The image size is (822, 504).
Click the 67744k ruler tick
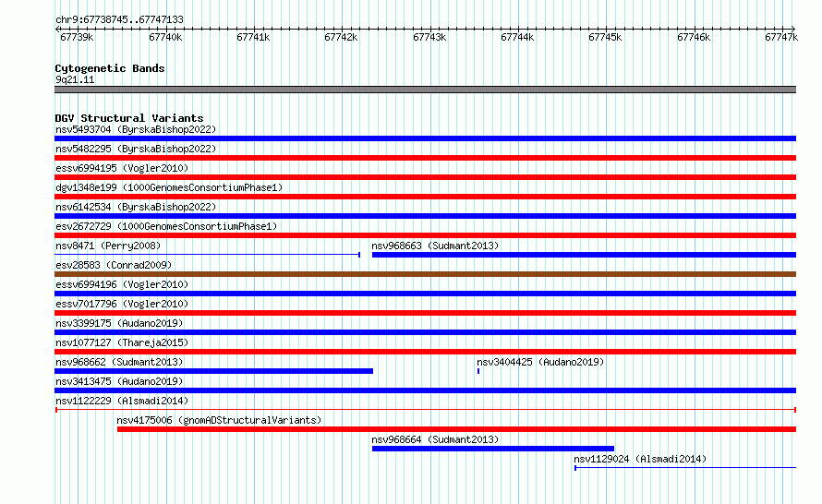517,37
